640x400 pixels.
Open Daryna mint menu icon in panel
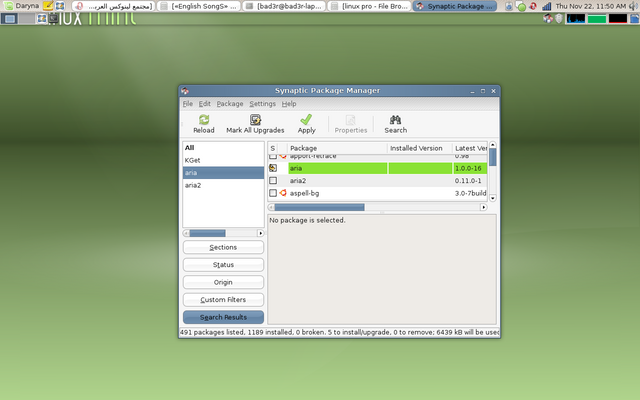click(8, 6)
